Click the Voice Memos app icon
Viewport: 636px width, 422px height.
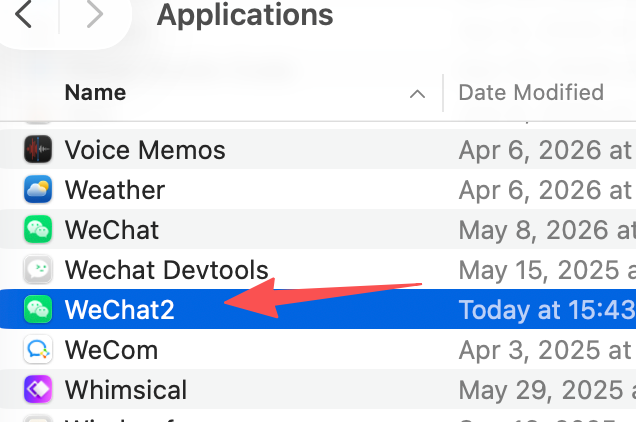coord(38,149)
